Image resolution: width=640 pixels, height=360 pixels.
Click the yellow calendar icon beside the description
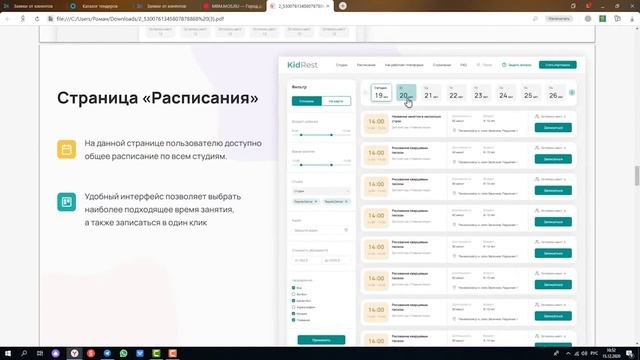[67, 149]
